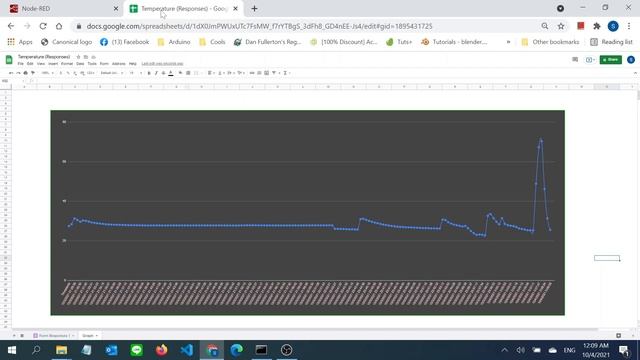Open the Chrome extensions puzzle icon

click(x=597, y=26)
